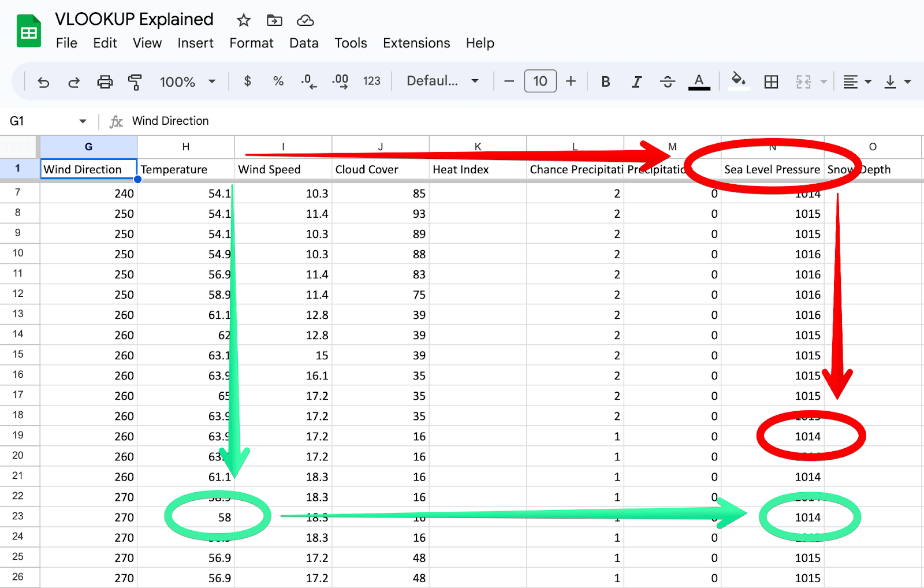
Task: Open the text color picker
Action: pos(699,82)
